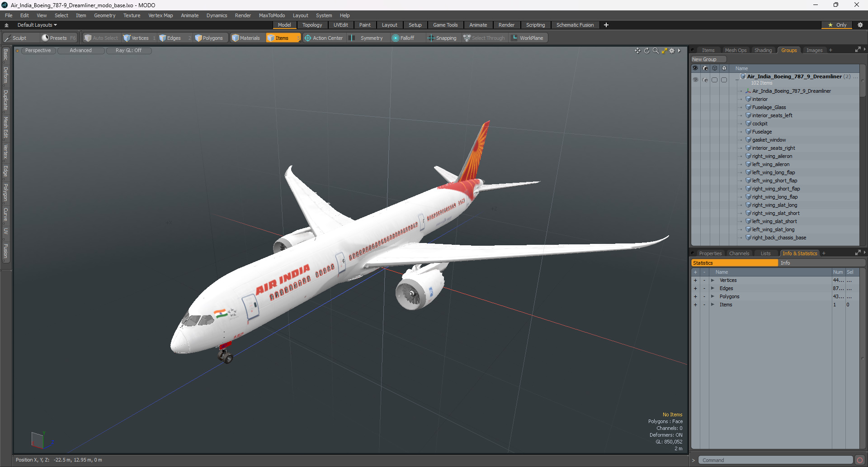Click plus button on Vertices row

pos(695,281)
